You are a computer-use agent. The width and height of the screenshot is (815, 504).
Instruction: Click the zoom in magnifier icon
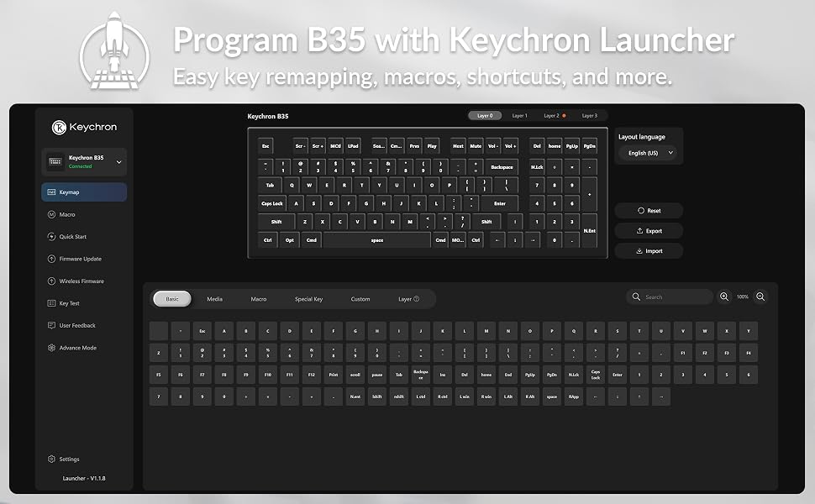click(723, 297)
